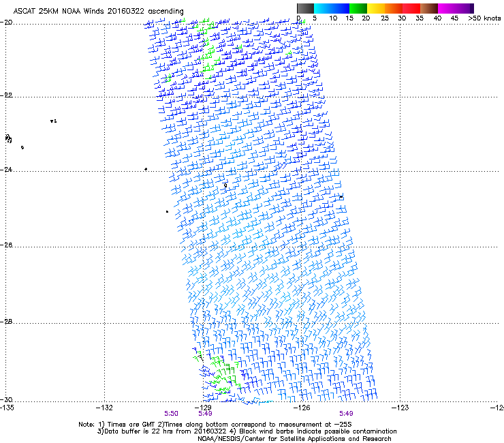Viewport: 504px width, 443px height.
Task: Click the latitude label -20
Action: click(x=6, y=22)
